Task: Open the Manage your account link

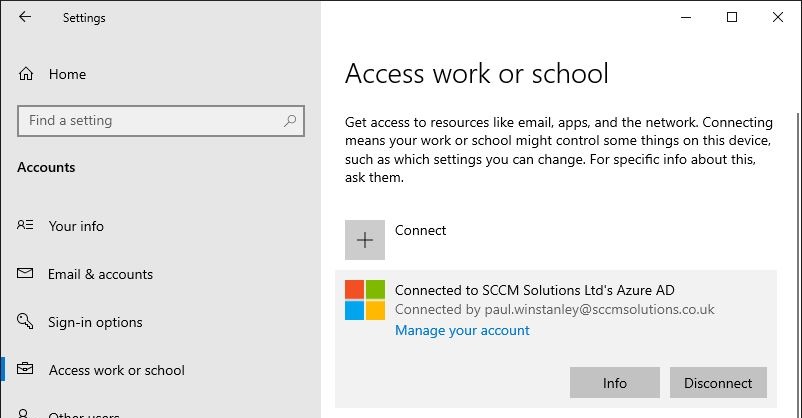Action: click(462, 330)
